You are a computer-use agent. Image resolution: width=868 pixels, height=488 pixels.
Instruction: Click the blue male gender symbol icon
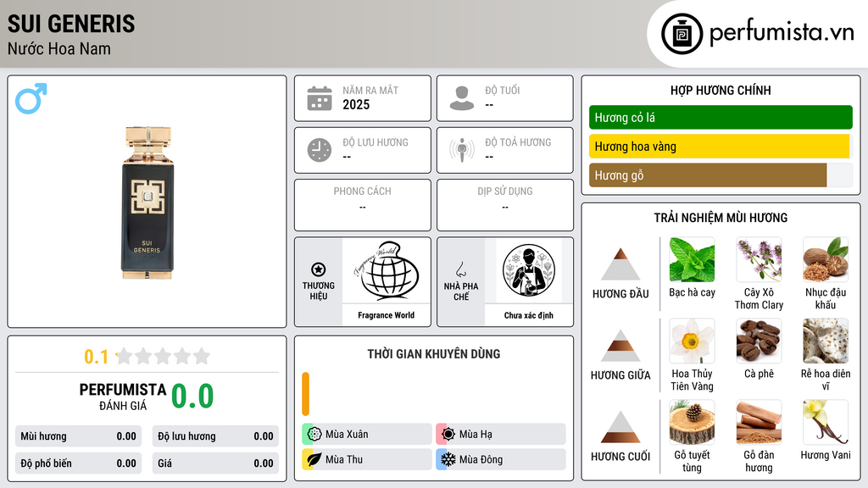[31, 98]
